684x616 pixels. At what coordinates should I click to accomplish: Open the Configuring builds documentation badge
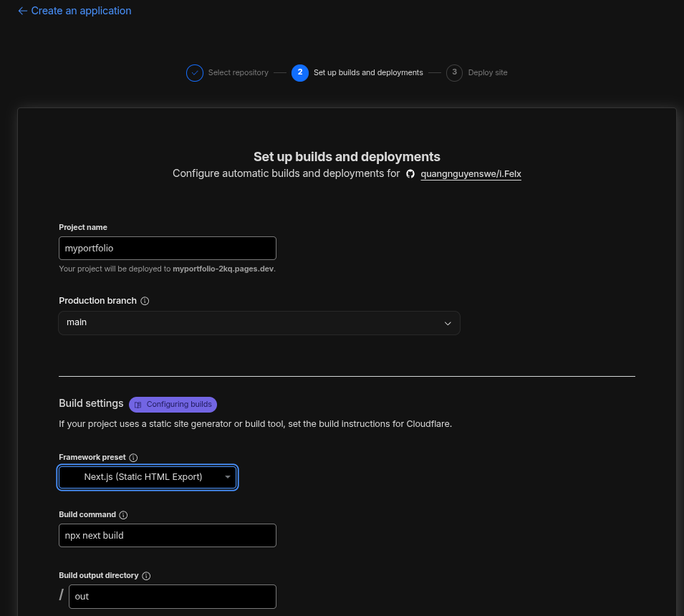pos(173,405)
